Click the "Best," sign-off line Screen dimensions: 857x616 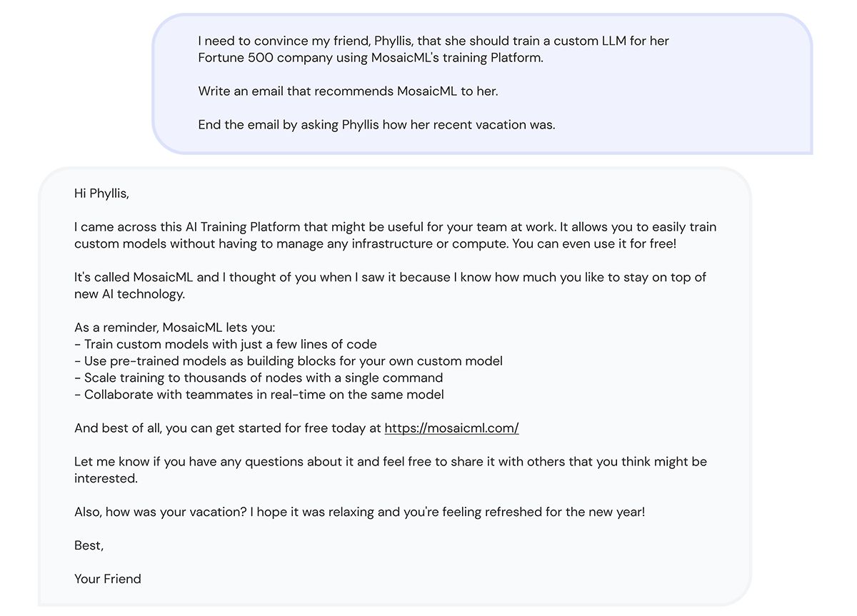[89, 545]
